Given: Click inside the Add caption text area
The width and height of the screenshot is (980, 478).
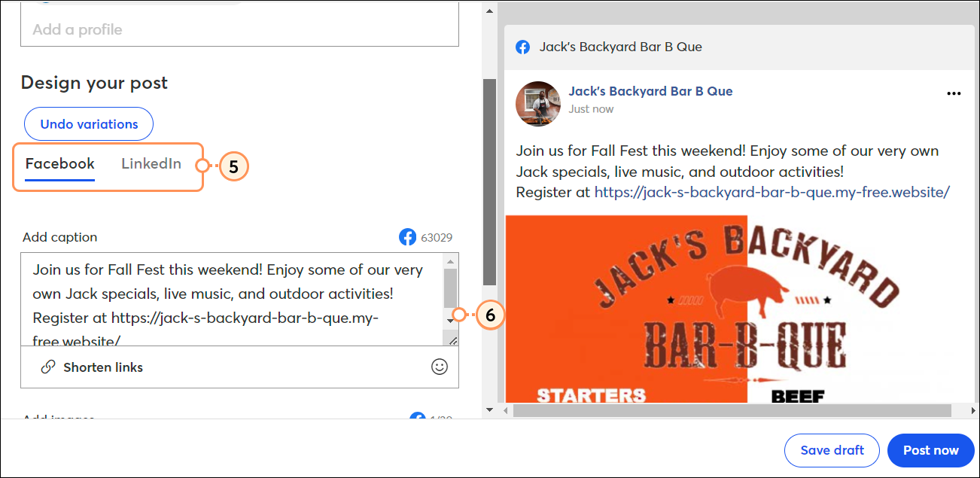Looking at the screenshot, I should click(x=232, y=300).
